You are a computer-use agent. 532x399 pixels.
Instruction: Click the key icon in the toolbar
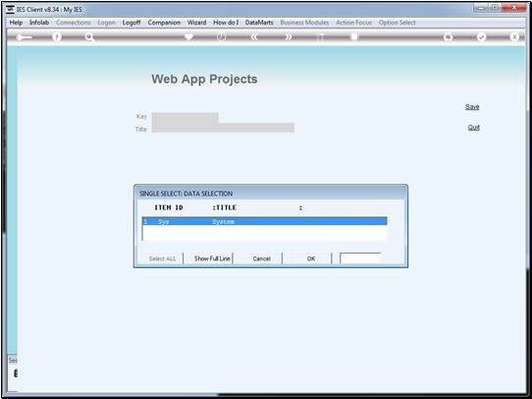coord(24,36)
